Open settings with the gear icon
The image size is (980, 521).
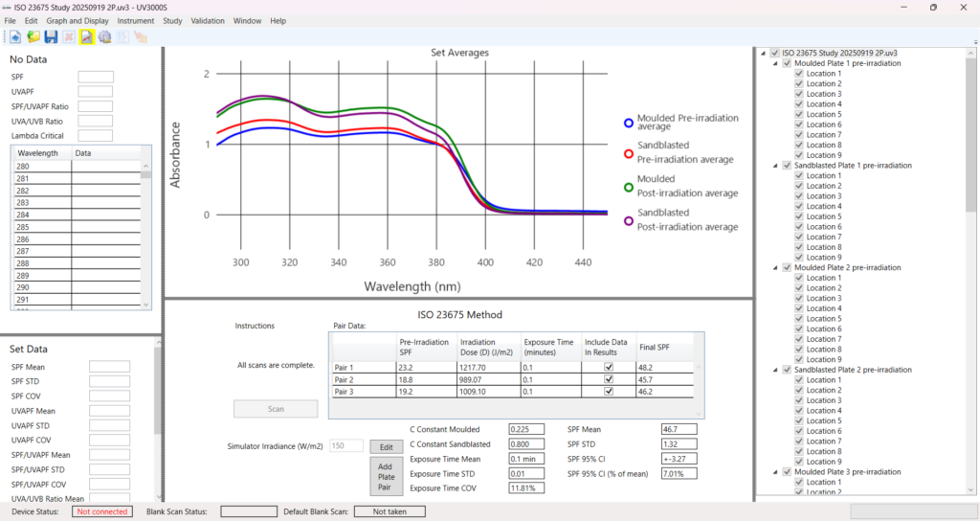pos(104,36)
